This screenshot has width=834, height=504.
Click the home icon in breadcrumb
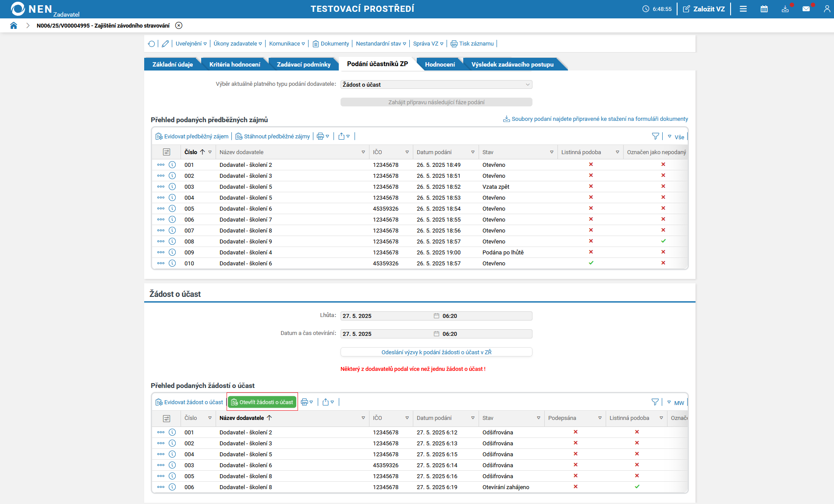(14, 25)
